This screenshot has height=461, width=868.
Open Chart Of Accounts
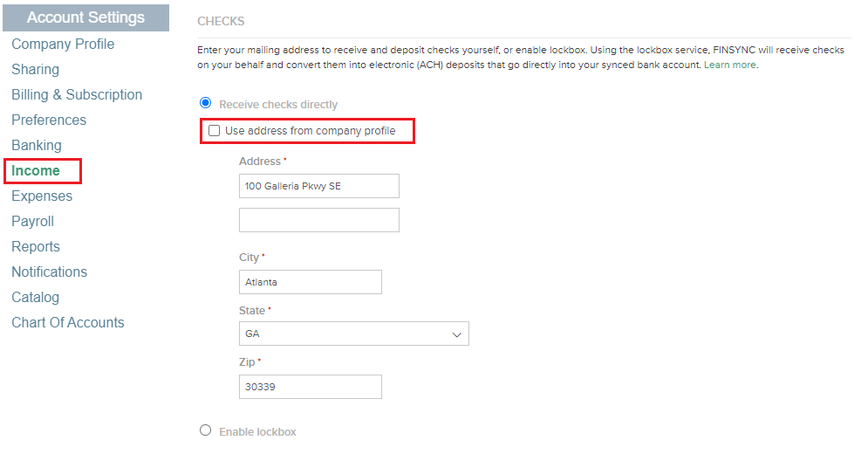point(68,322)
